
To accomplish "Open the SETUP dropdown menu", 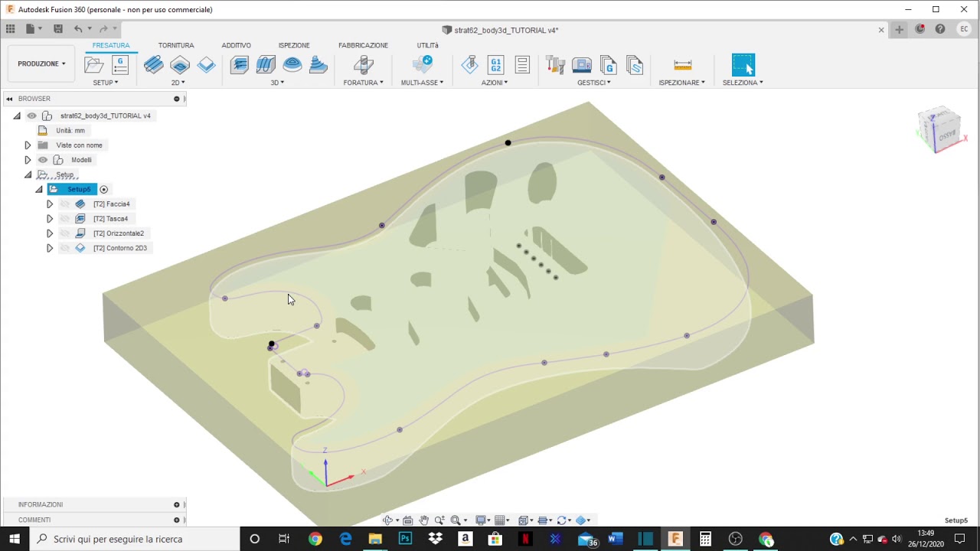I will click(x=106, y=83).
